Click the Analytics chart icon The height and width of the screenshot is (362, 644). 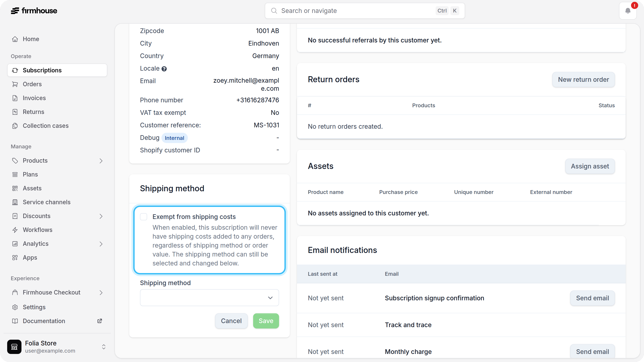pyautogui.click(x=15, y=244)
